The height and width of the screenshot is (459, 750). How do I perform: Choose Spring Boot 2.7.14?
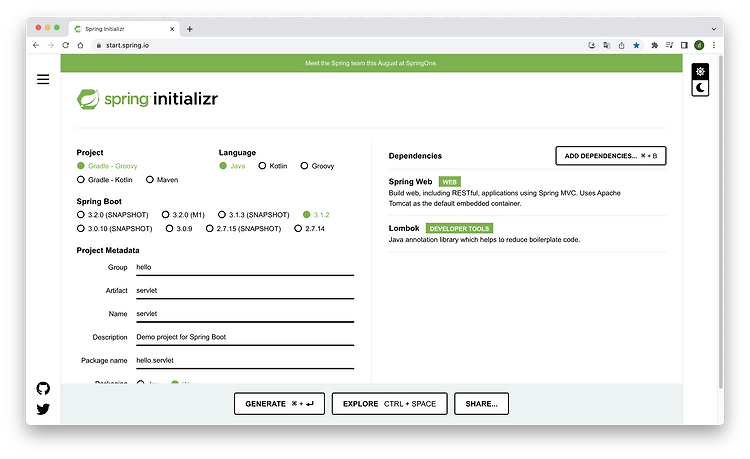click(310, 229)
